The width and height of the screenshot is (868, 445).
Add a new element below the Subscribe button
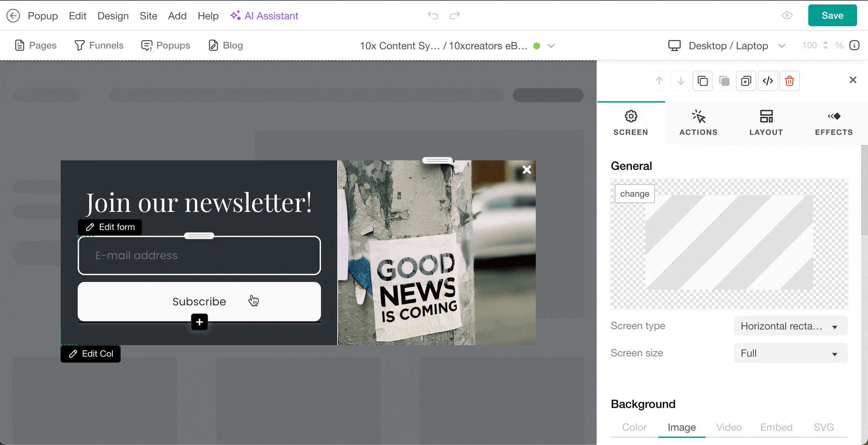pos(199,322)
